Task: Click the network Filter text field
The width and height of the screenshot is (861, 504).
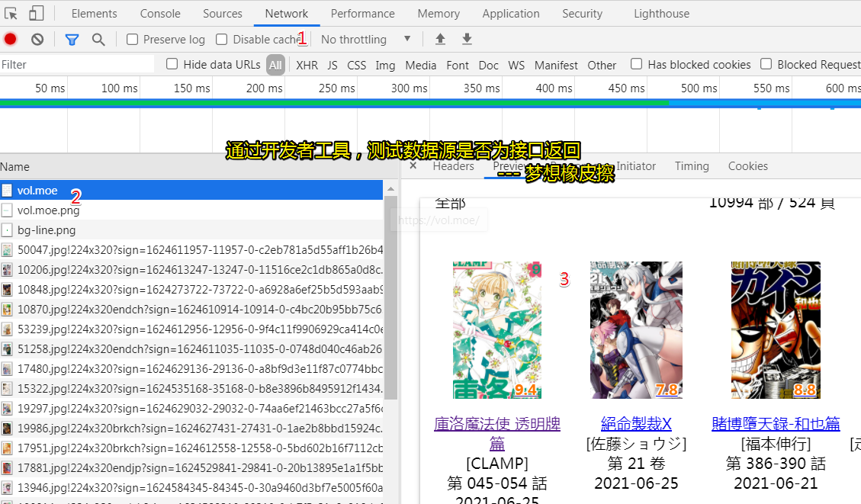Action: (77, 65)
